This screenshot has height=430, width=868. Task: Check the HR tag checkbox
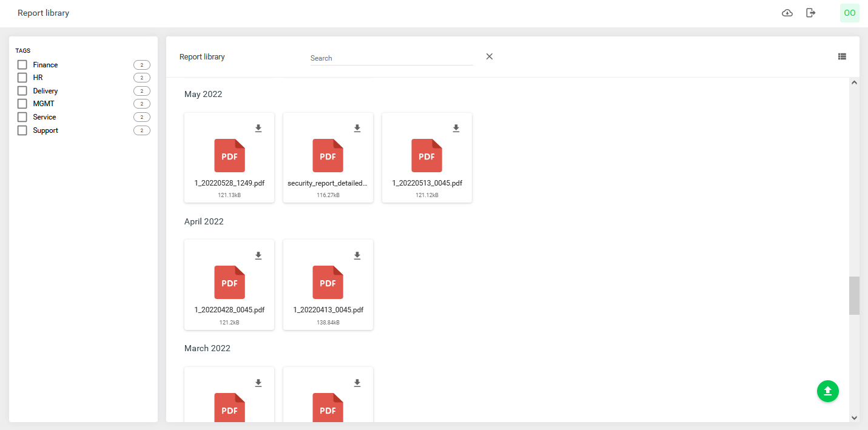point(21,77)
